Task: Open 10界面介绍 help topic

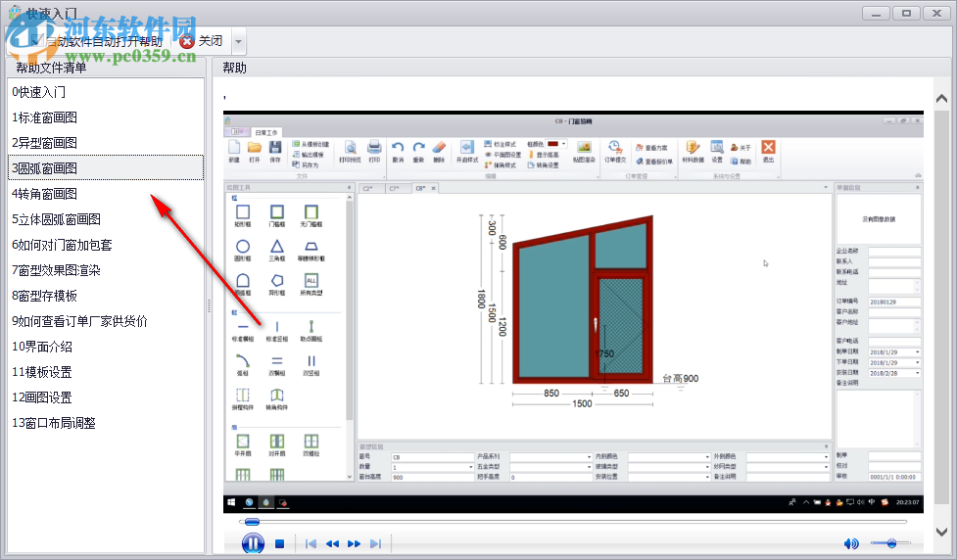Action: click(106, 348)
